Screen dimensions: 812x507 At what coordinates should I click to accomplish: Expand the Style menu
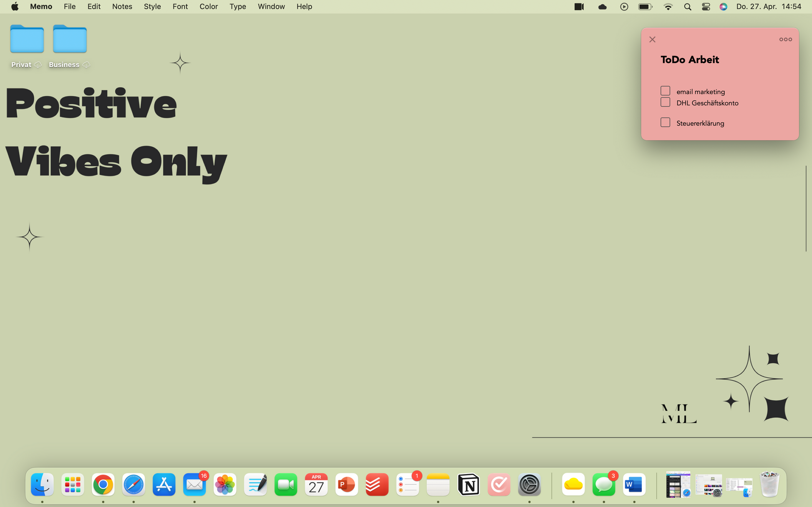point(152,7)
